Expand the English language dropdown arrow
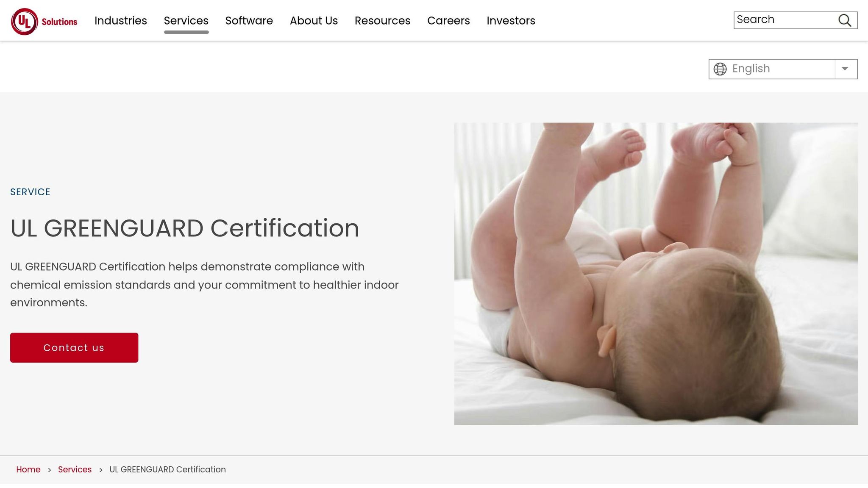This screenshot has width=868, height=488. pyautogui.click(x=845, y=69)
